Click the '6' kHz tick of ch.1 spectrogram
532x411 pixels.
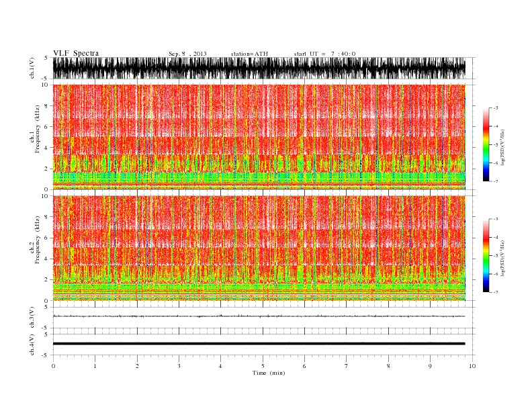point(46,127)
